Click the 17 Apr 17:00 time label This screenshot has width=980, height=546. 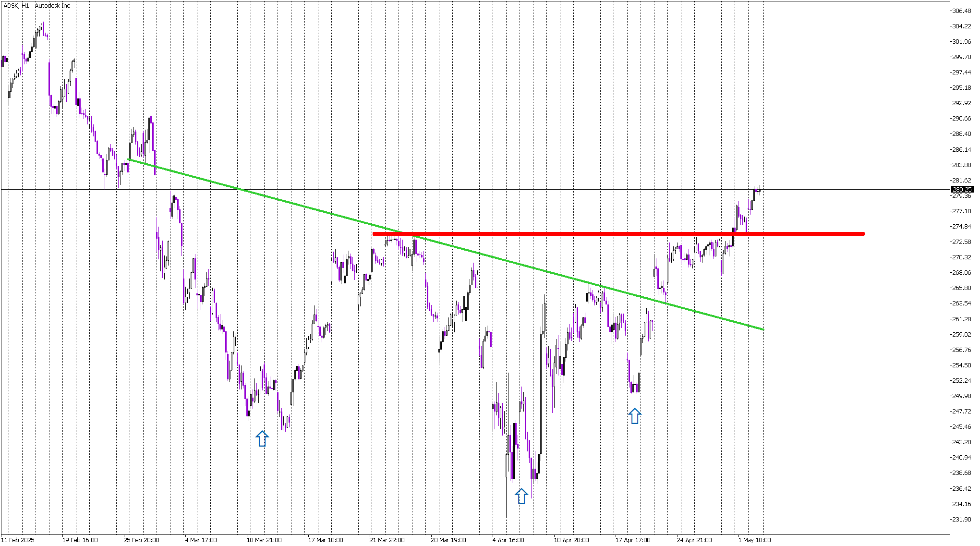click(633, 540)
